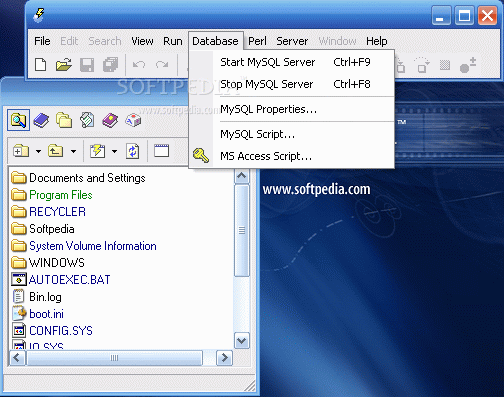This screenshot has width=504, height=397.
Task: Maximize the application window
Action: pyautogui.click(x=464, y=16)
